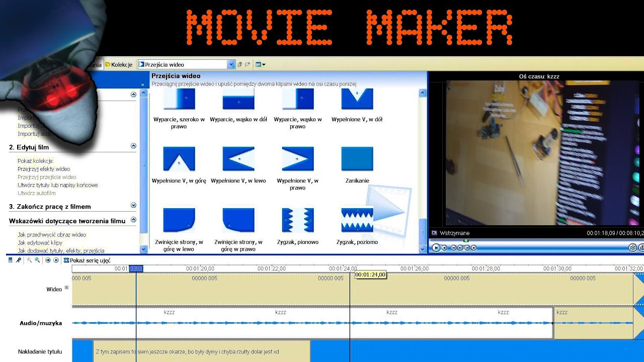This screenshot has width=644, height=362.
Task: Collapse the Wskazówki dotyczące tworzenia filmu section
Action: tap(133, 220)
